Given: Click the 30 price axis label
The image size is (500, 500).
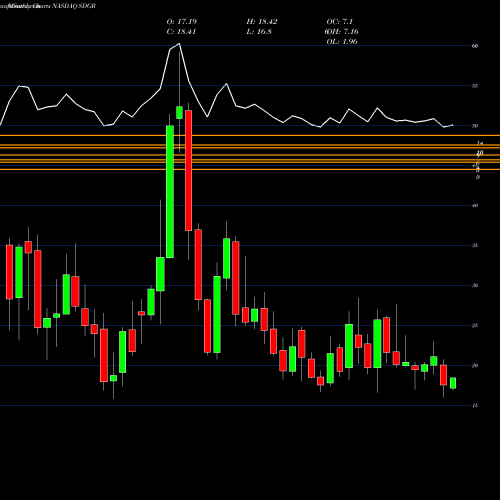Looking at the screenshot, I should 475,286.
